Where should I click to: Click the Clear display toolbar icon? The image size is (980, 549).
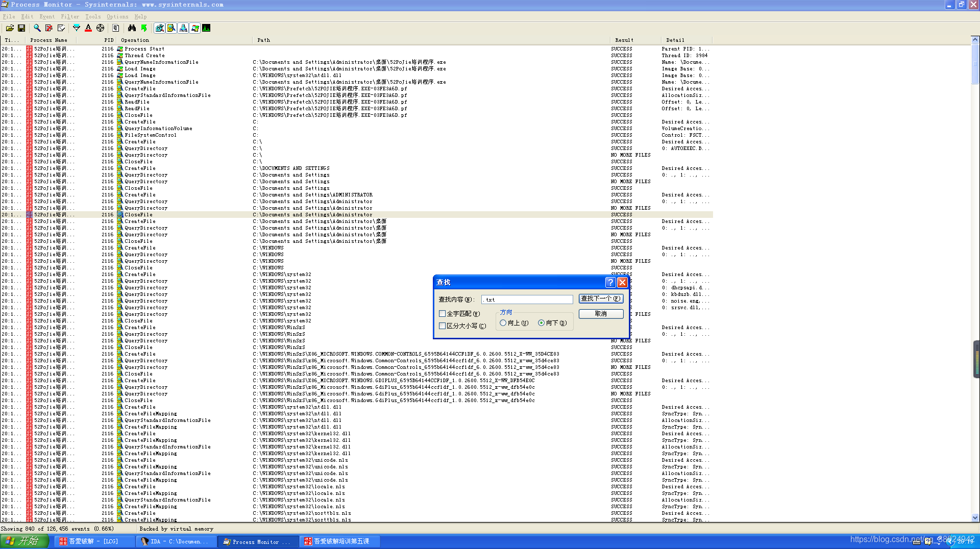pos(61,28)
